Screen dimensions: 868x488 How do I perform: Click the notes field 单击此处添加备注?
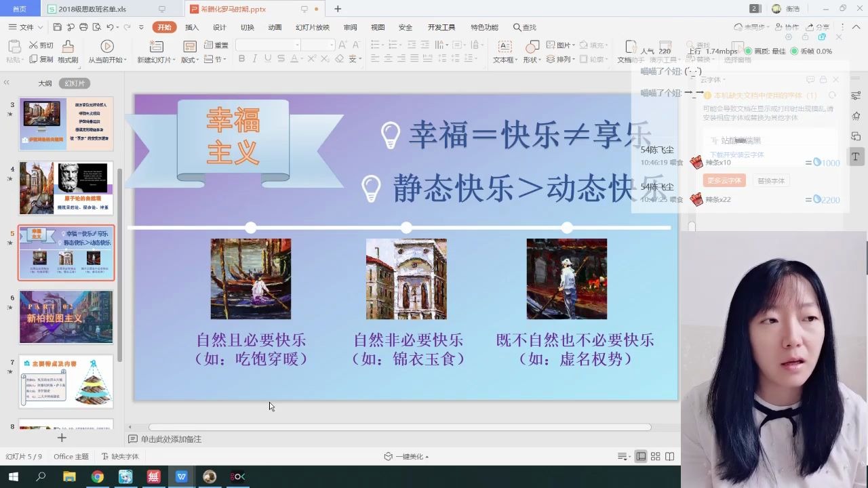pos(171,439)
